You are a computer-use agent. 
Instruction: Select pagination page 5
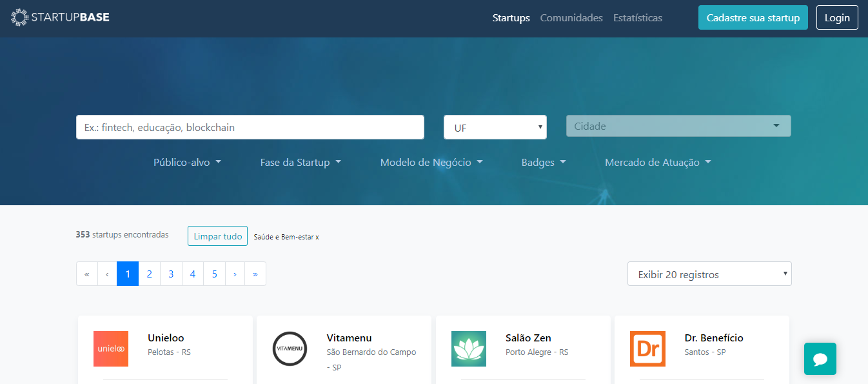214,274
